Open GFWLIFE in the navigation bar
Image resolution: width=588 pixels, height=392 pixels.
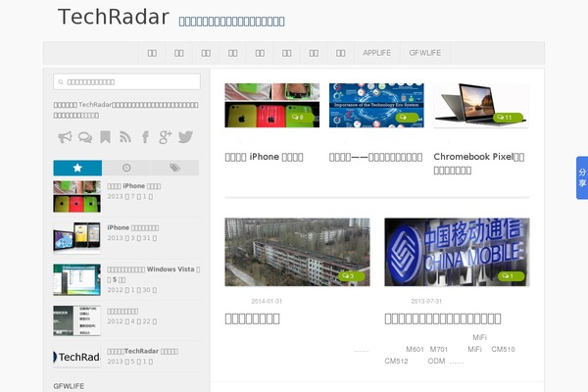[x=425, y=53]
